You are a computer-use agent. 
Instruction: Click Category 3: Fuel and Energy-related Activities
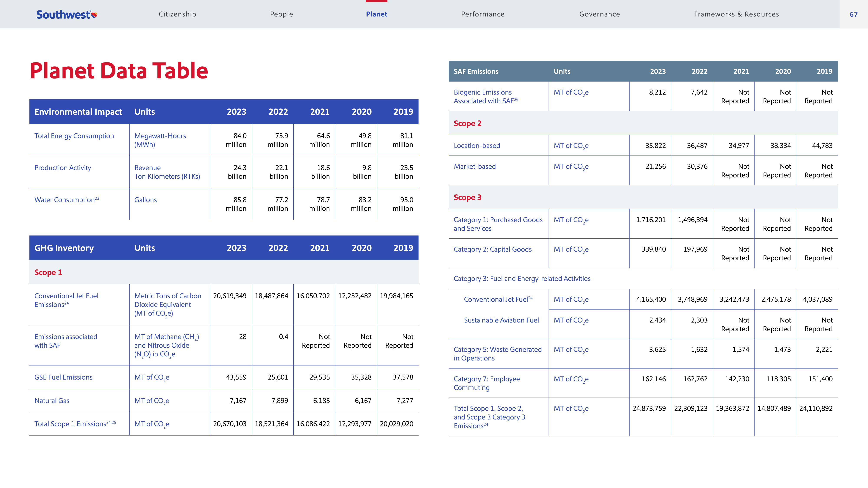point(522,278)
